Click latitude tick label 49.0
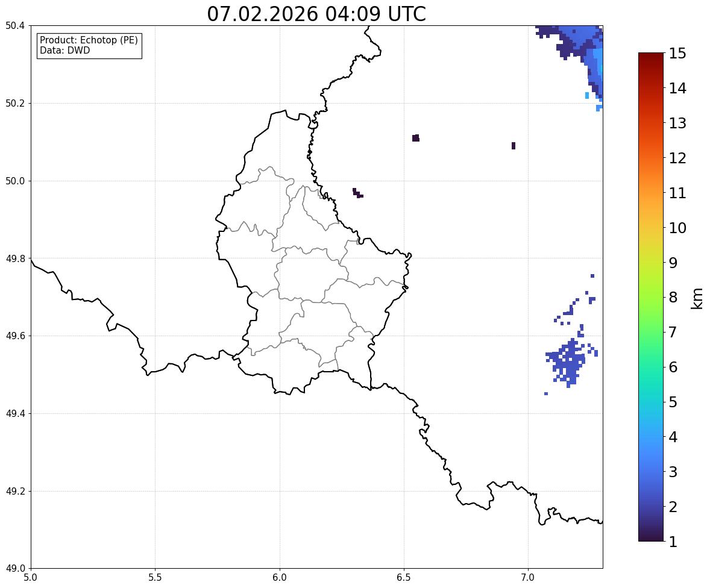This screenshot has height=588, width=710. click(x=15, y=569)
